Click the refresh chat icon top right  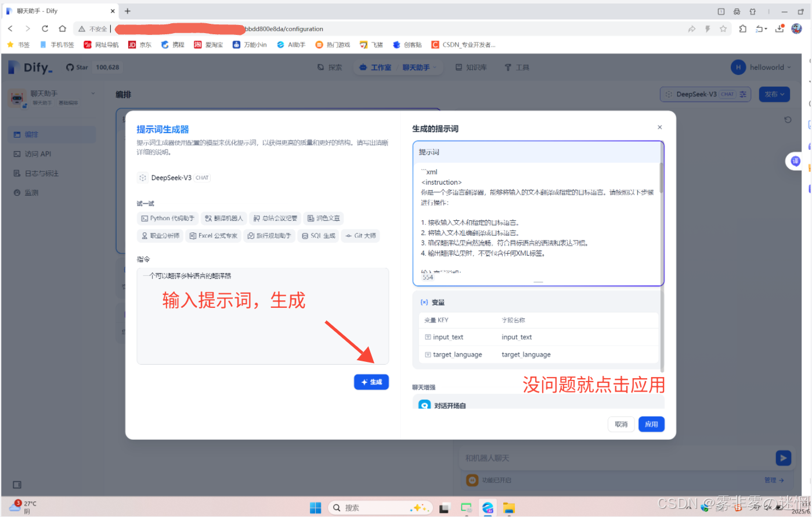(x=788, y=120)
